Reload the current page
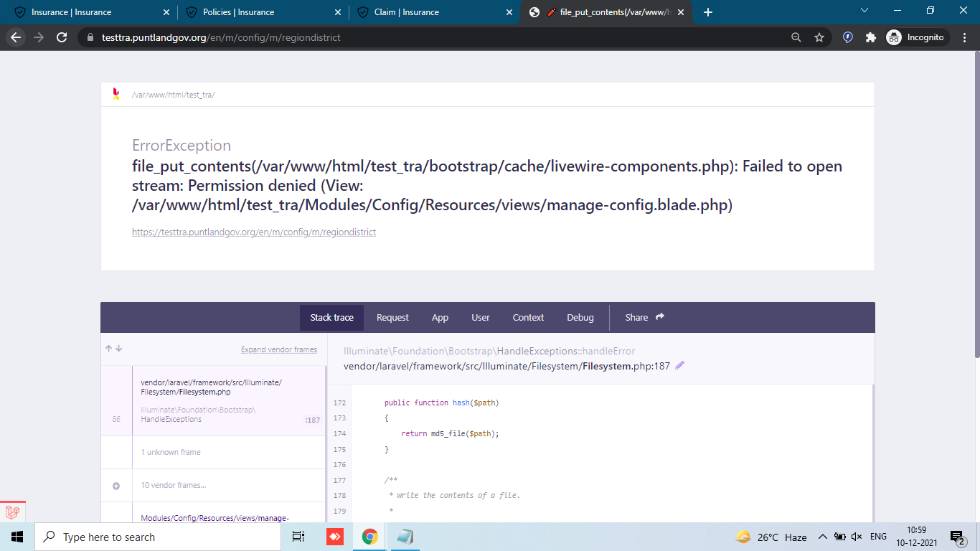The width and height of the screenshot is (980, 551). [x=62, y=37]
